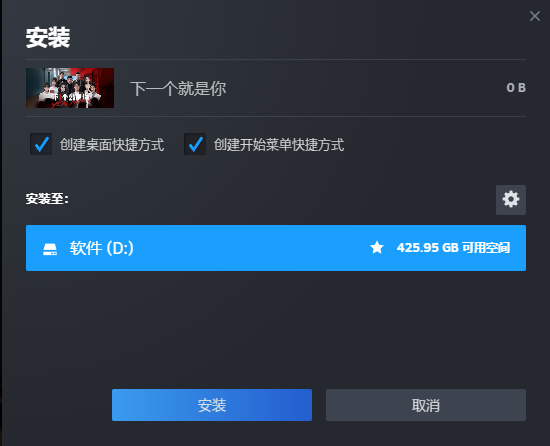Click the star default-drive icon
This screenshot has height=446, width=550.
coord(377,248)
